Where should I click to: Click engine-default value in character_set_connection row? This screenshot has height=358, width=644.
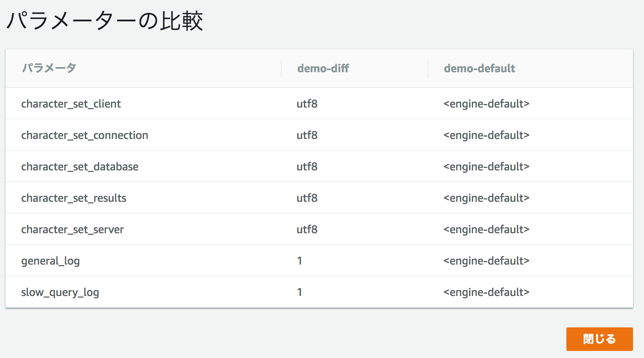[x=486, y=135]
